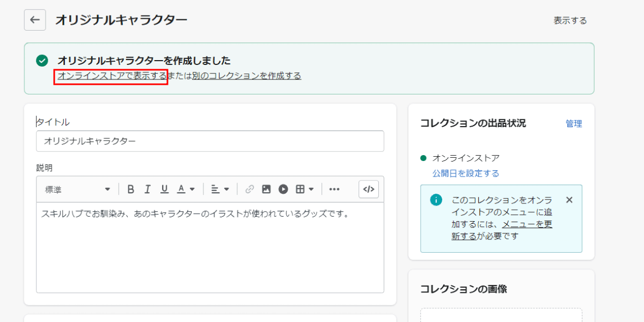
Task: Toggle underline formatting
Action: pos(165,189)
